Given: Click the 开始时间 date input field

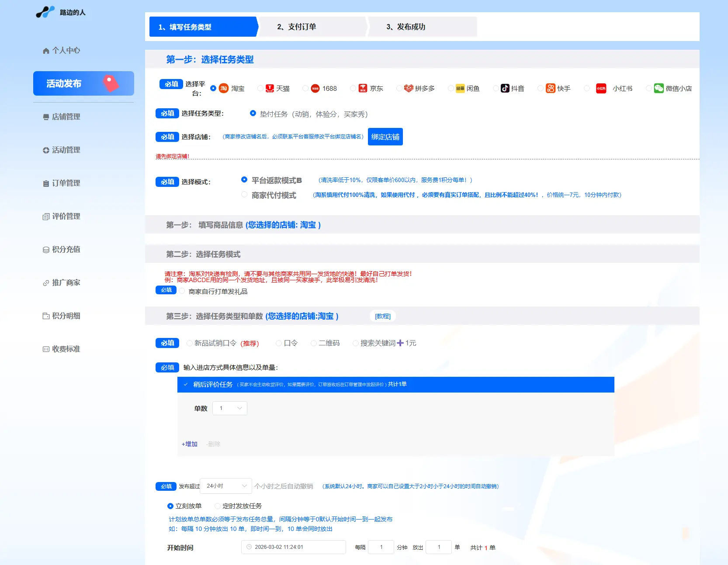Looking at the screenshot, I should coord(293,547).
